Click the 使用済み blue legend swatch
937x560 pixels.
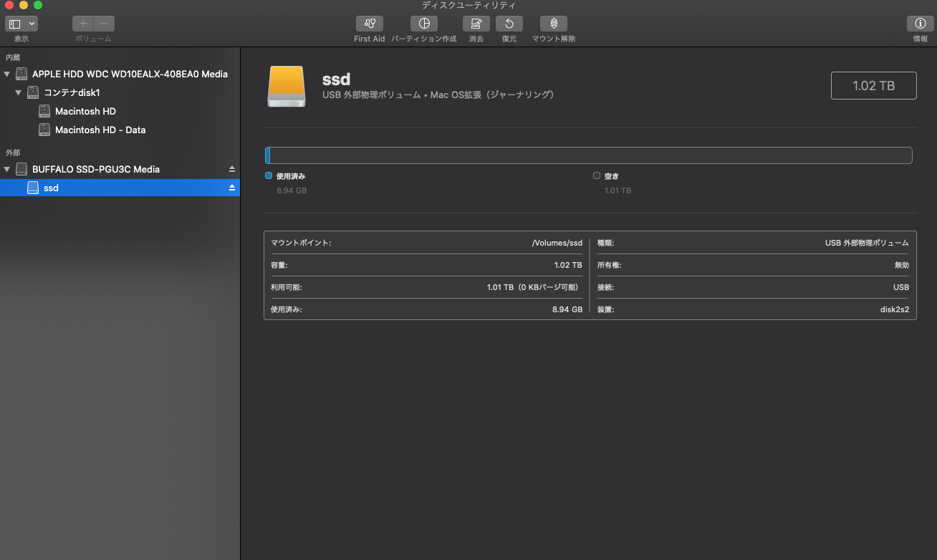269,175
